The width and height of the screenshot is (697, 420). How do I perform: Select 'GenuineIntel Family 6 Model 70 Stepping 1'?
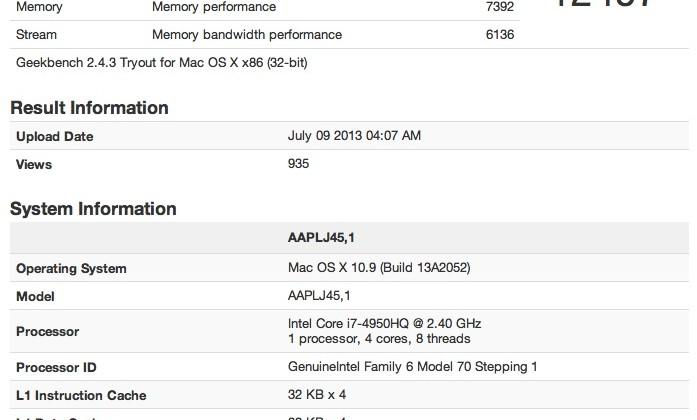413,367
